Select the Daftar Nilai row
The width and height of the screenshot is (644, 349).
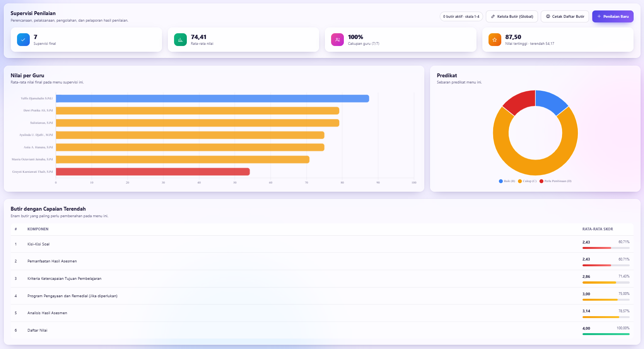tap(322, 330)
